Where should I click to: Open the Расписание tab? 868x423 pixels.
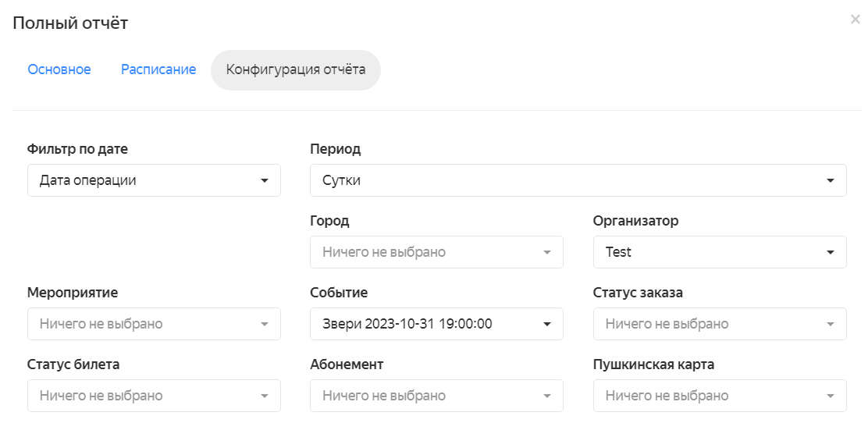click(158, 69)
